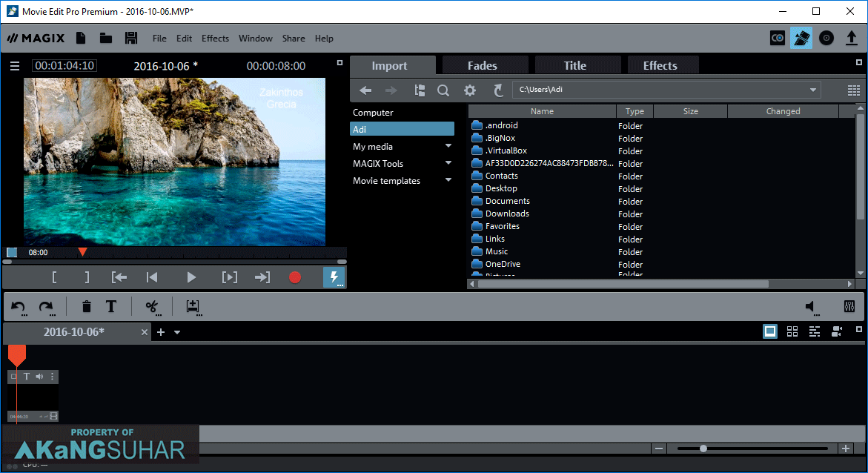Search files with the magnifier icon
Screen dimensions: 868x473
[x=443, y=90]
